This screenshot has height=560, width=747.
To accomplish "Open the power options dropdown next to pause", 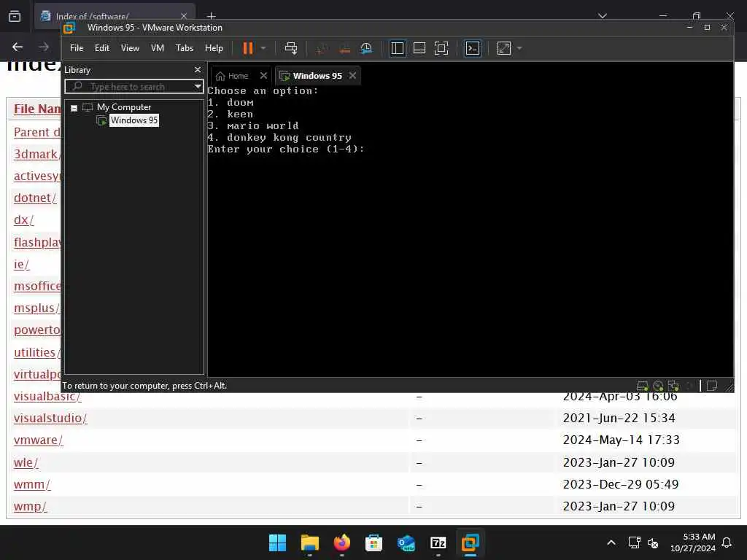I will [263, 48].
